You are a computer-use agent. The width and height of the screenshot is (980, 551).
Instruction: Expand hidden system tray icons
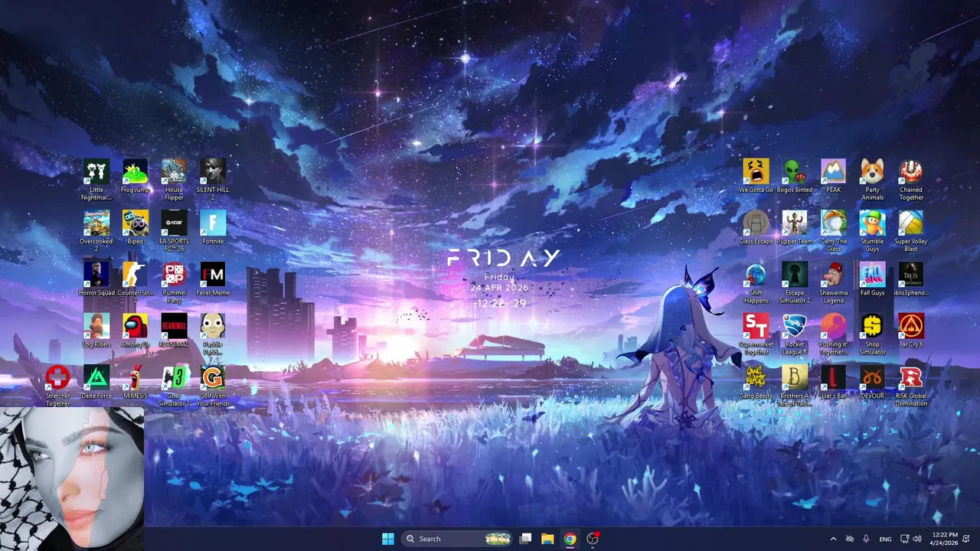(x=833, y=539)
